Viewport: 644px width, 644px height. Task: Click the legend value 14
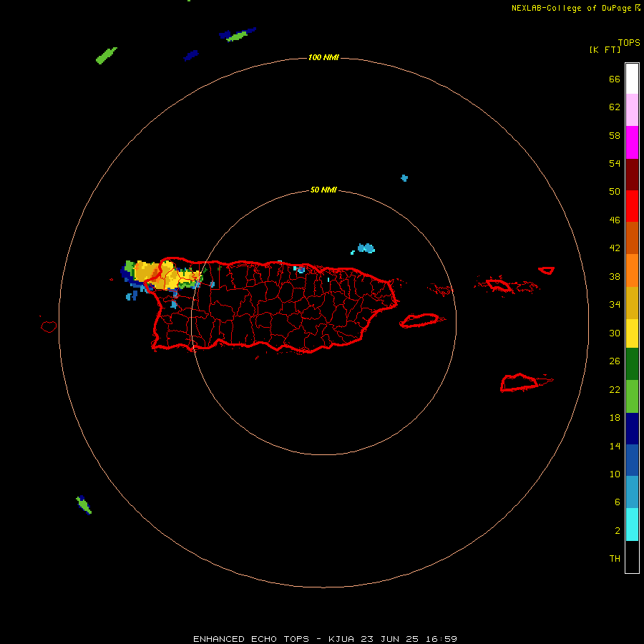[x=615, y=446]
